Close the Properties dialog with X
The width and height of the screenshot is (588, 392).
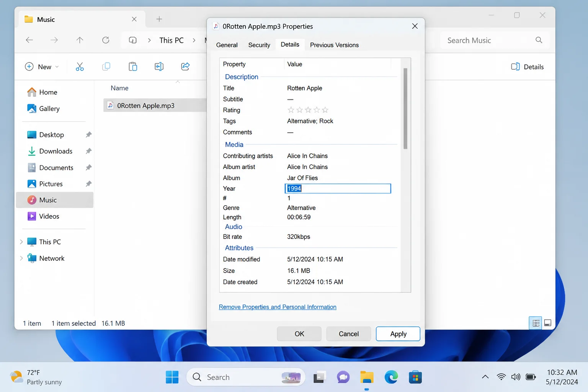(x=415, y=26)
